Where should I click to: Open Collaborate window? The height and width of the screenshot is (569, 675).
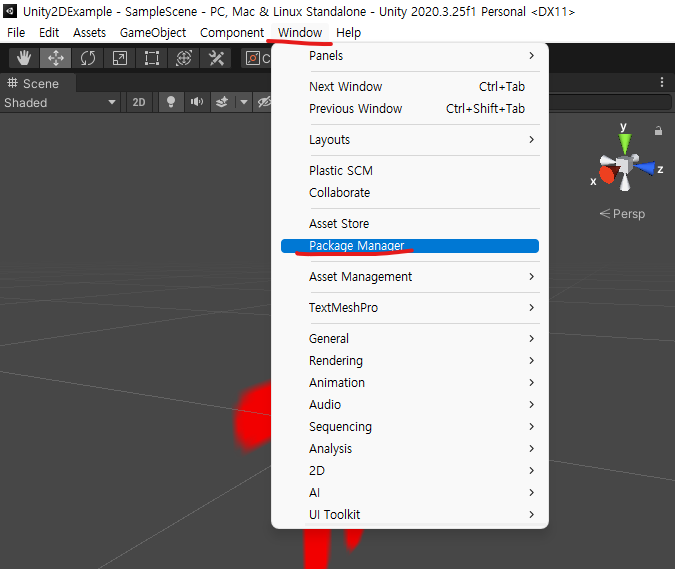pos(410,192)
